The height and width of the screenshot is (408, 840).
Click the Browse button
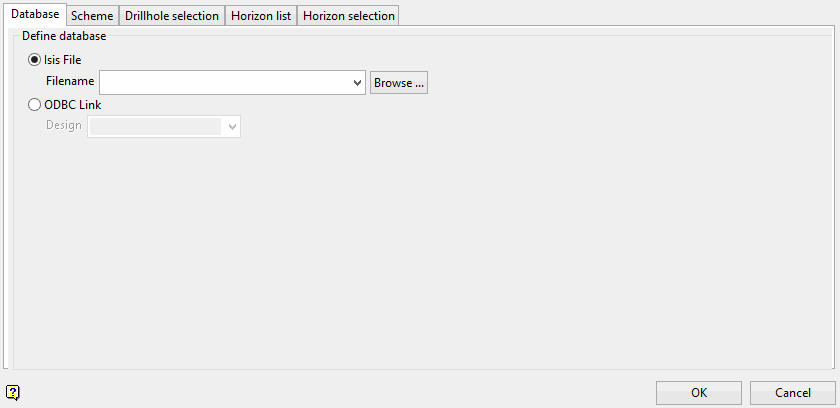click(399, 83)
